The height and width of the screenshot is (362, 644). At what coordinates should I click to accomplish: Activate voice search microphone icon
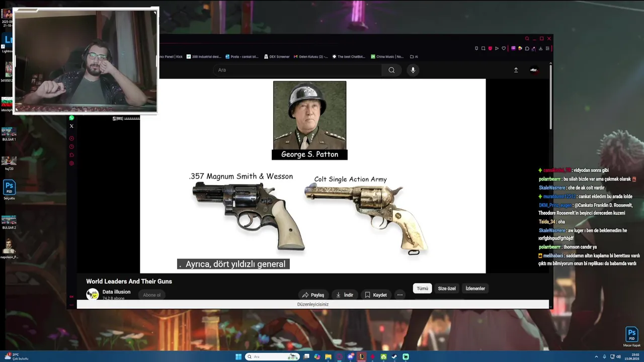tap(413, 70)
